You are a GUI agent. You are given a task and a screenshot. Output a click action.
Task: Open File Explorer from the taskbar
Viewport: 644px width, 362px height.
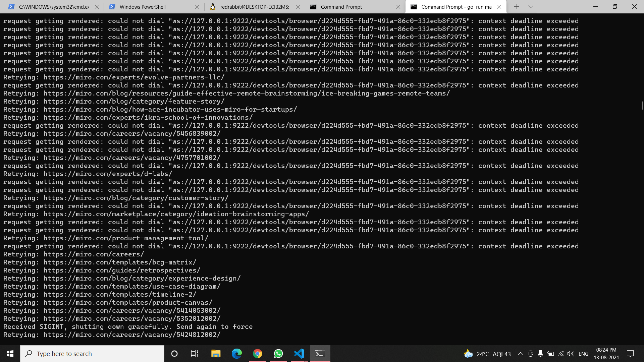click(216, 353)
